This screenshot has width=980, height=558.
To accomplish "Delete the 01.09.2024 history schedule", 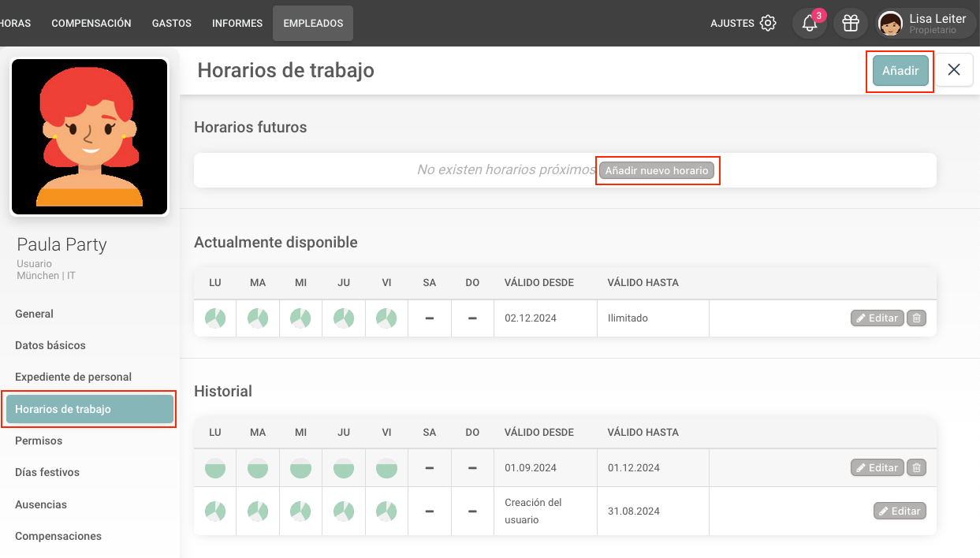I will (x=916, y=467).
